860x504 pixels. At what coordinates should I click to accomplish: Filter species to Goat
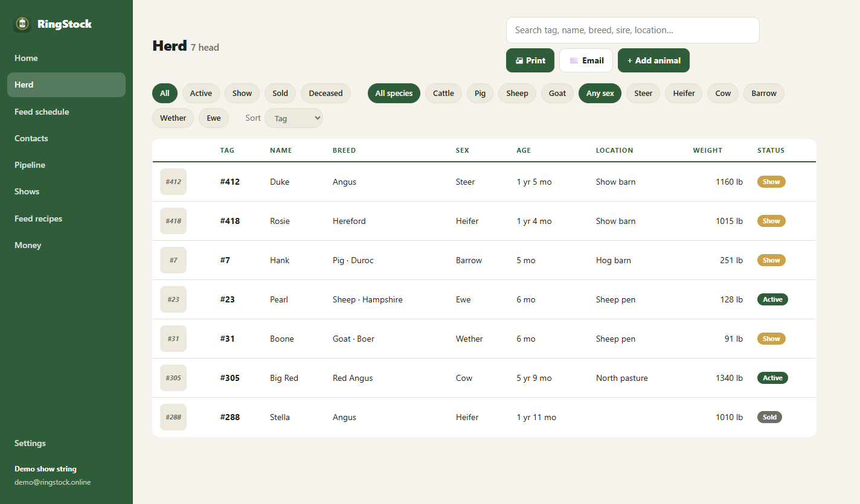tap(557, 94)
